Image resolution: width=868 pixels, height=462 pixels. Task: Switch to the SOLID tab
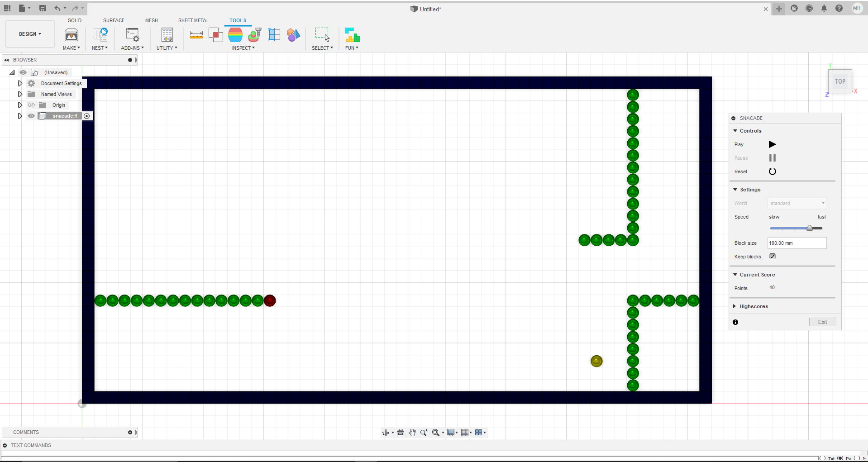tap(75, 20)
